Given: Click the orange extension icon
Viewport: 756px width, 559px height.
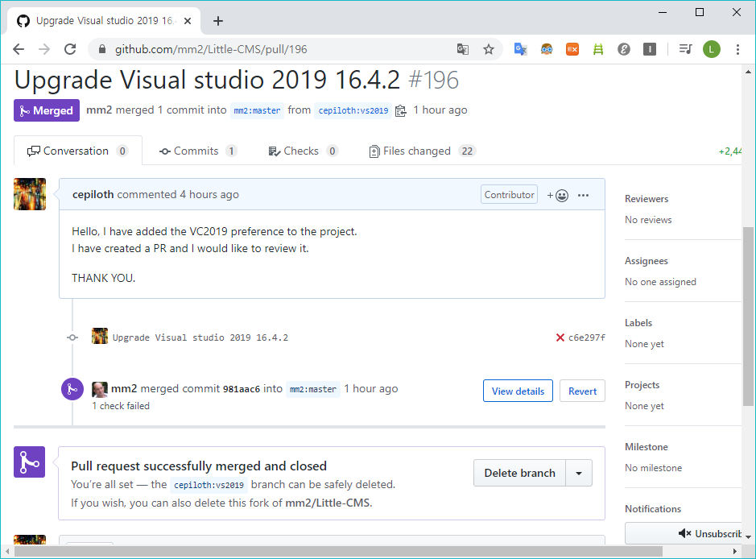Looking at the screenshot, I should [x=572, y=49].
